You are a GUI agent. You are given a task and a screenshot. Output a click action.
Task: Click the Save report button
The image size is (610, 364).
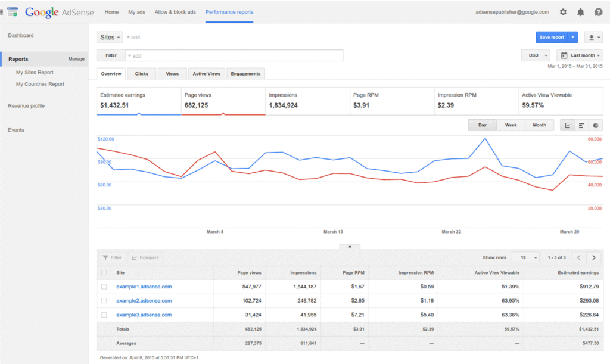tap(552, 37)
